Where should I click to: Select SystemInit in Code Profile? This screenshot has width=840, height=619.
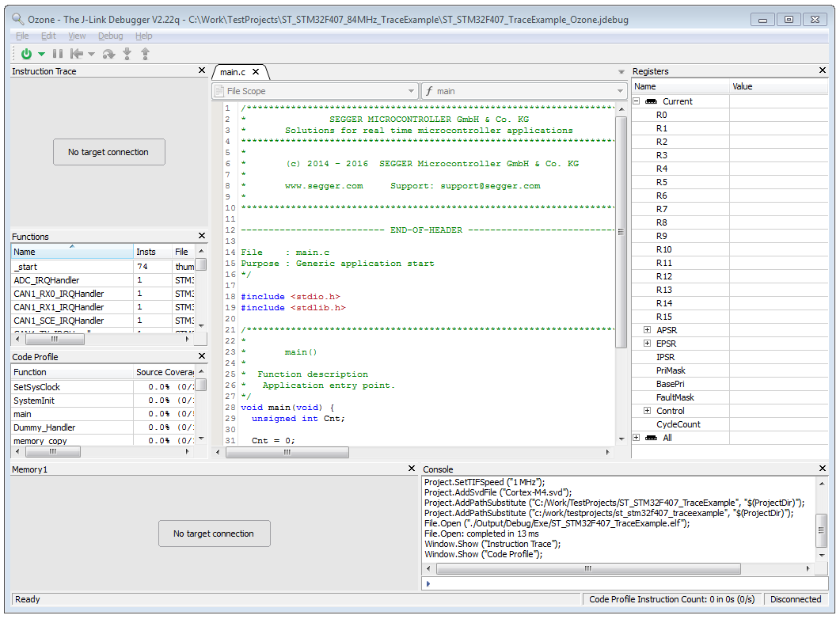coord(102,401)
